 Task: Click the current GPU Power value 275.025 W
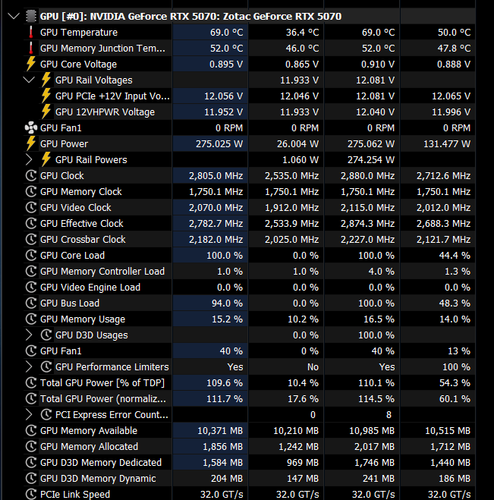tap(219, 144)
